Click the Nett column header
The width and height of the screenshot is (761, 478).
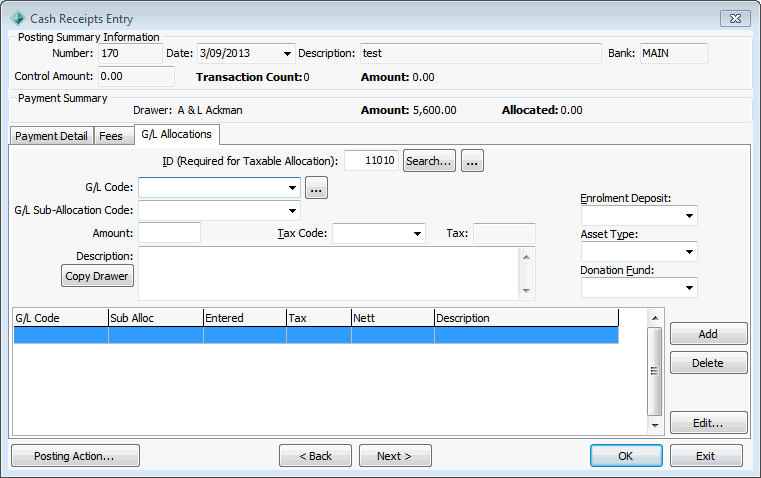coord(393,318)
